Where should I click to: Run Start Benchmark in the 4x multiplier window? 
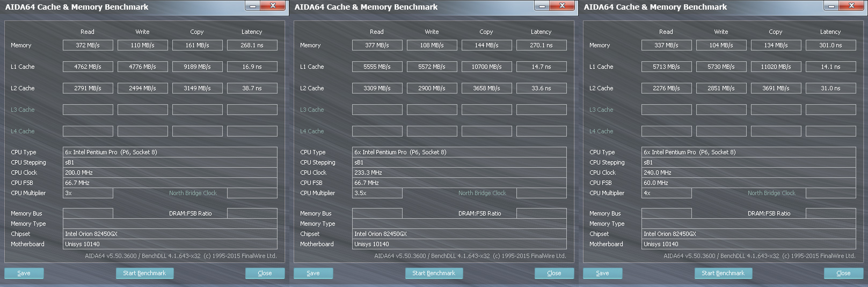pyautogui.click(x=723, y=273)
